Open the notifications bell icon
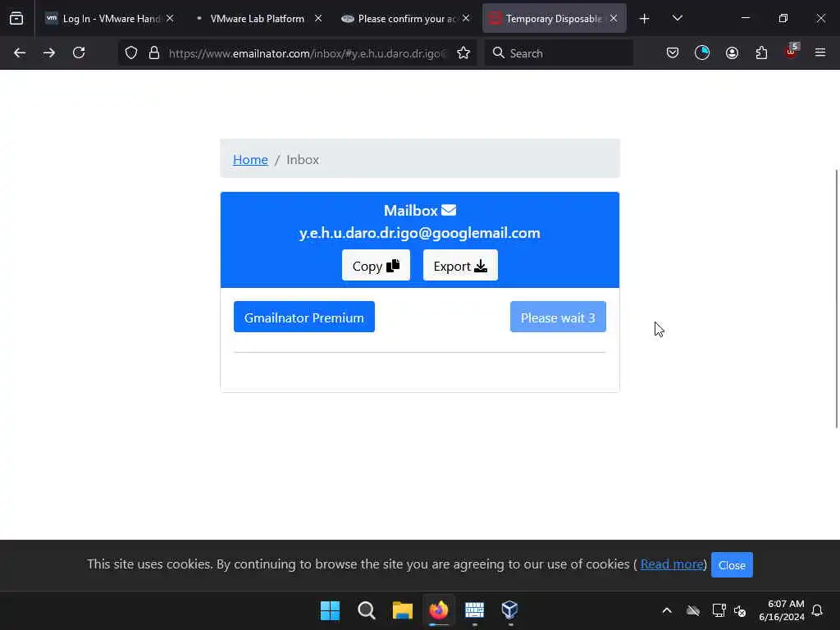The width and height of the screenshot is (840, 630). (817, 610)
